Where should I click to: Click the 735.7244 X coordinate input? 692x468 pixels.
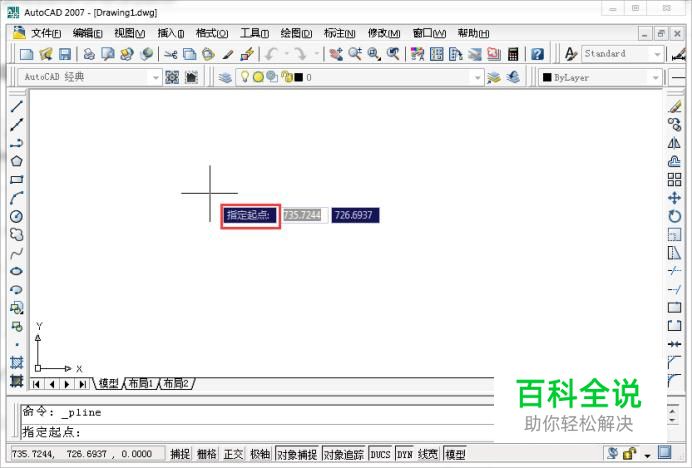[x=305, y=215]
